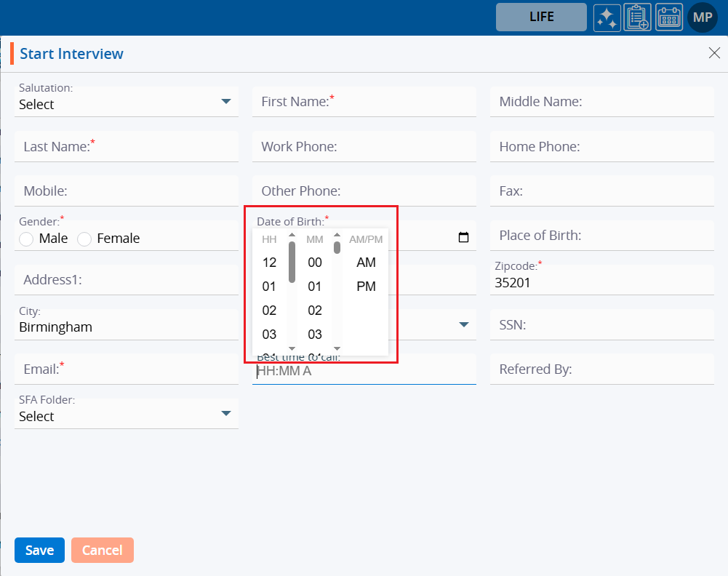Select the Male gender option
This screenshot has height=576, width=728.
27,239
